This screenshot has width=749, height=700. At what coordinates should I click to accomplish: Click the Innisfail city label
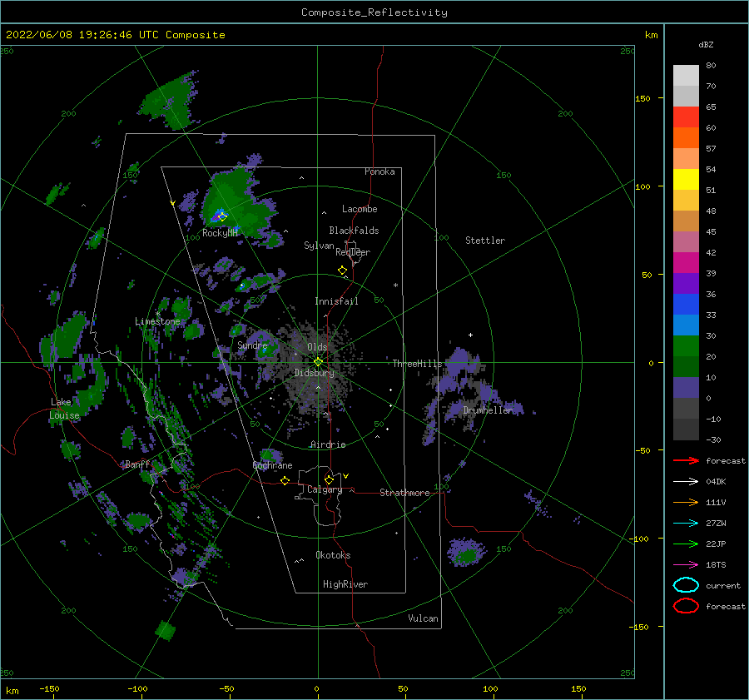point(336,301)
